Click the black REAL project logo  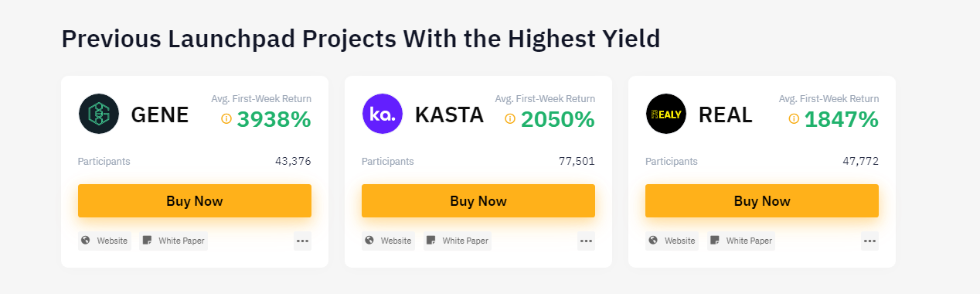click(665, 114)
